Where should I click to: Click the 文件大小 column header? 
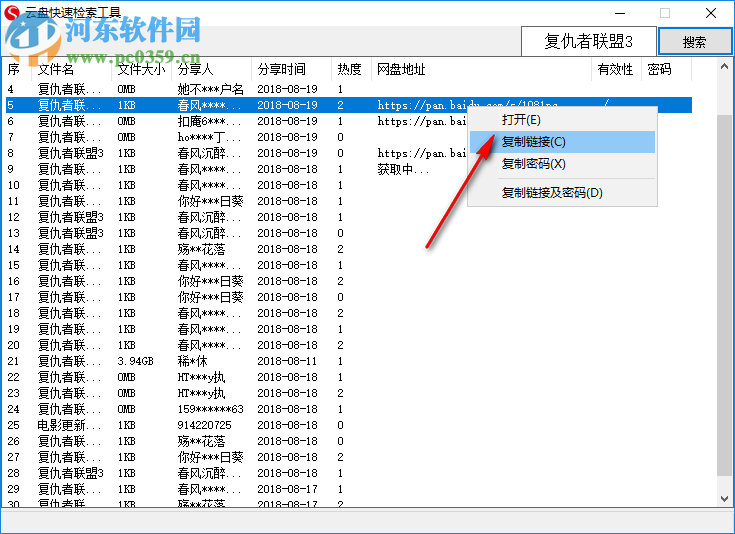(x=142, y=69)
